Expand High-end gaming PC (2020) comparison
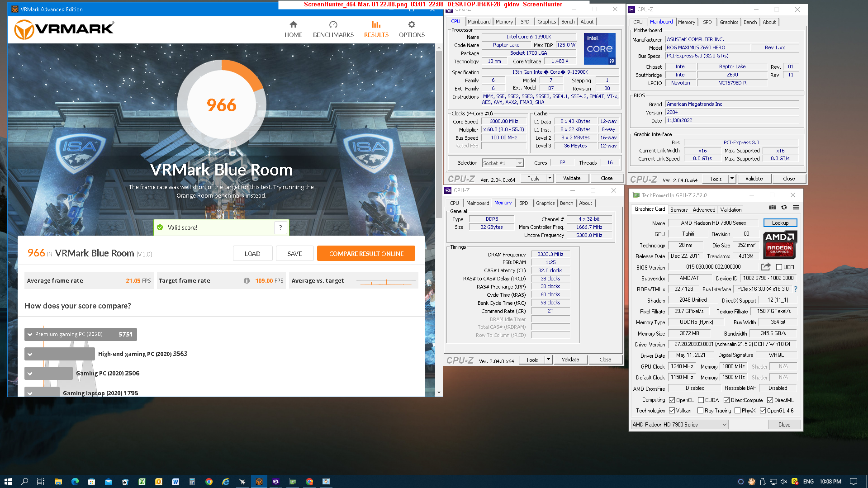Image resolution: width=868 pixels, height=488 pixels. click(x=30, y=354)
